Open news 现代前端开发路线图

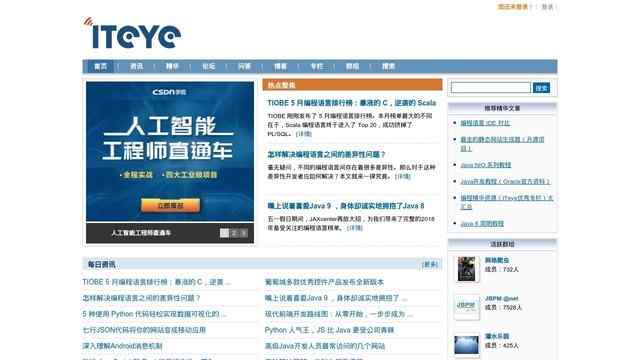(x=338, y=314)
